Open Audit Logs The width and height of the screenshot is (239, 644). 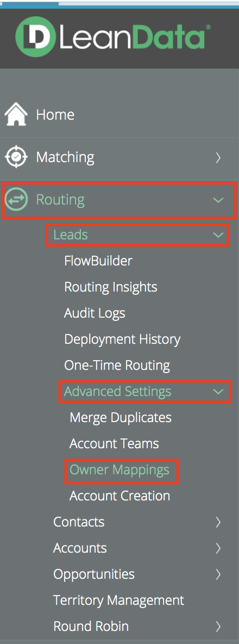tap(95, 313)
